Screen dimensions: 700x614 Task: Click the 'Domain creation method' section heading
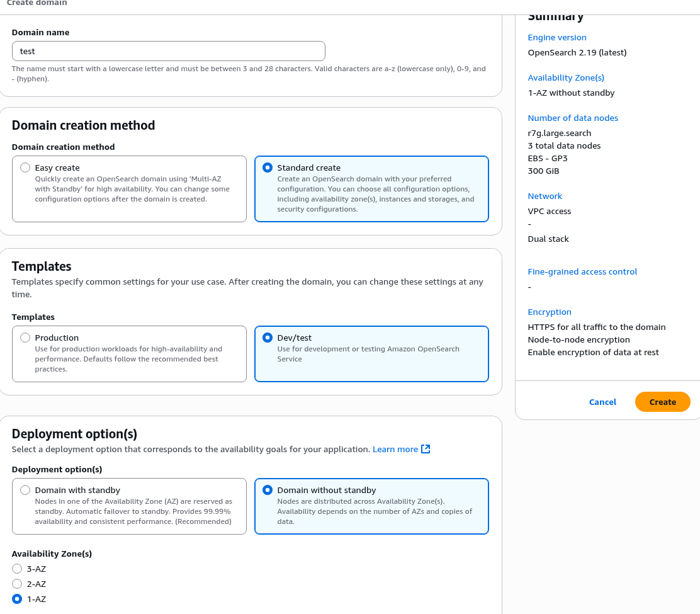(x=84, y=125)
